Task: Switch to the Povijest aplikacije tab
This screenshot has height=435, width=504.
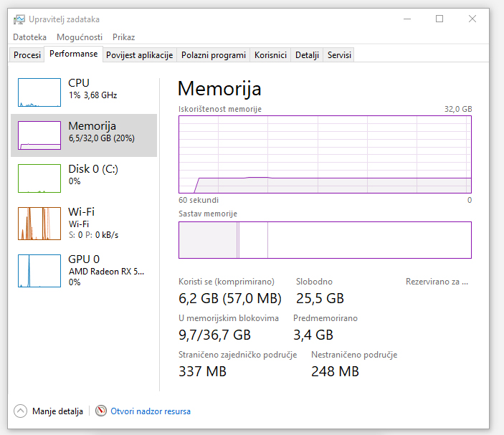Action: pyautogui.click(x=139, y=55)
